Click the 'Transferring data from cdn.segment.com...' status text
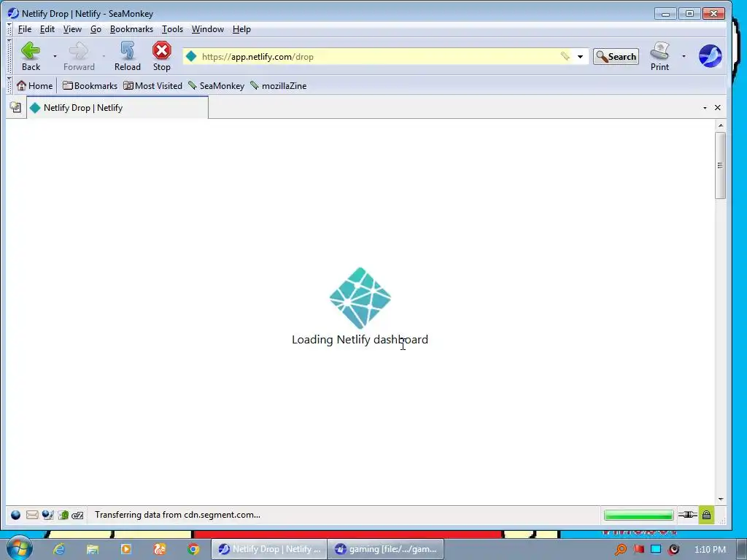The height and width of the screenshot is (560, 747). [177, 515]
